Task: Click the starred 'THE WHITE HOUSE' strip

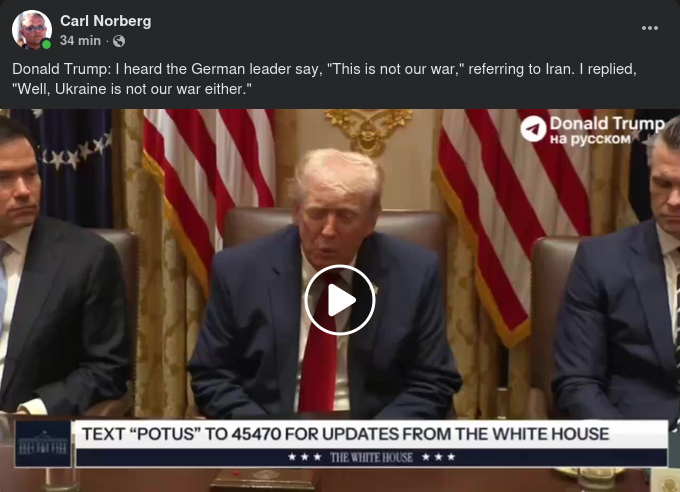Action: click(372, 457)
